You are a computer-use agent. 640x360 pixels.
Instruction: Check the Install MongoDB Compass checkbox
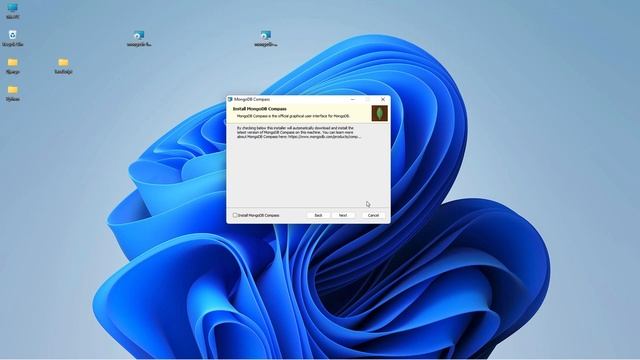pos(235,215)
